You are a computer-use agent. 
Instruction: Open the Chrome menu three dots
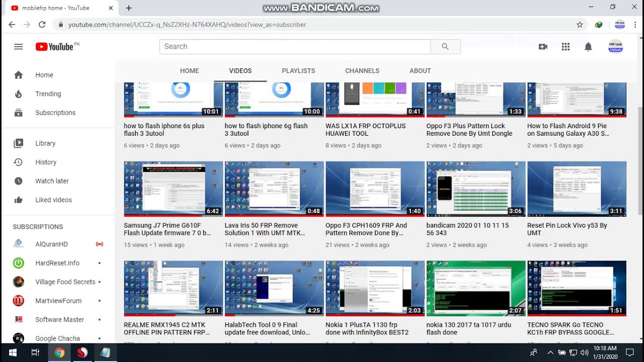(634, 24)
